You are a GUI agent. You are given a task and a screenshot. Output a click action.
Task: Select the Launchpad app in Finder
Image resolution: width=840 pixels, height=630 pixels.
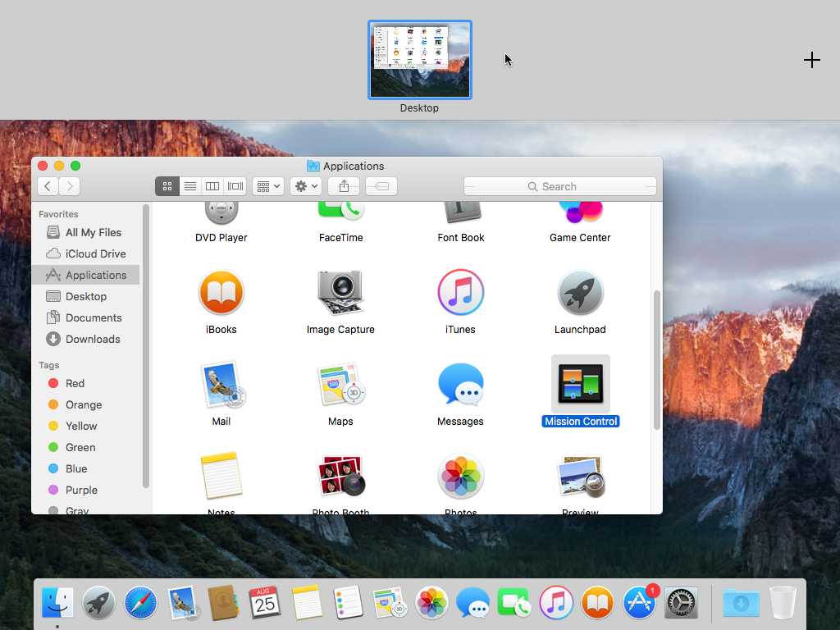[x=580, y=293]
